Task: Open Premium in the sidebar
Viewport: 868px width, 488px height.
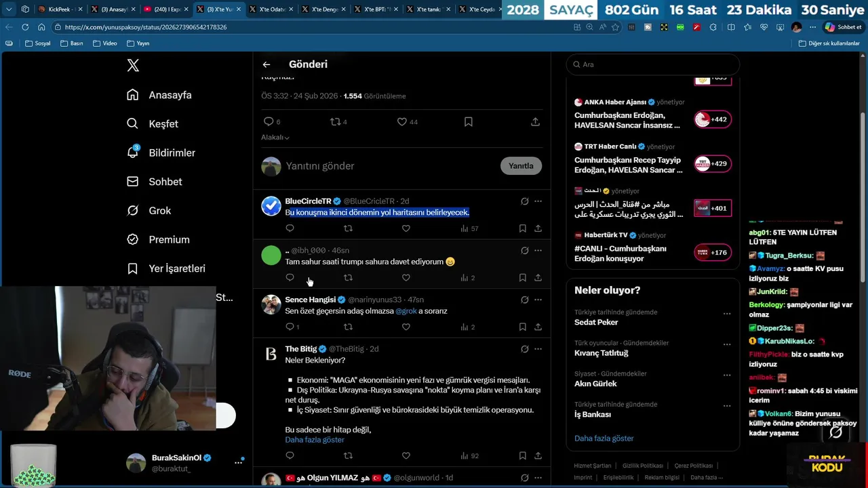Action: point(159,239)
